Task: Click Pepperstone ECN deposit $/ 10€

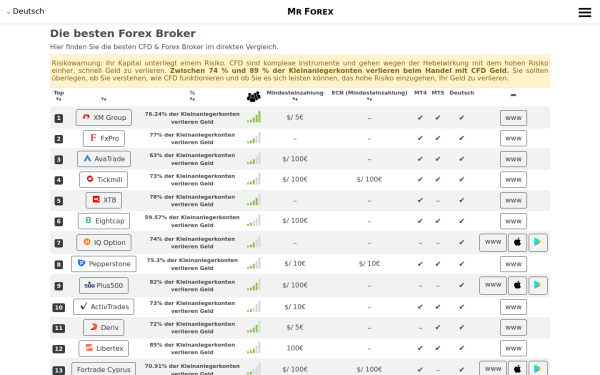Action: [x=369, y=263]
